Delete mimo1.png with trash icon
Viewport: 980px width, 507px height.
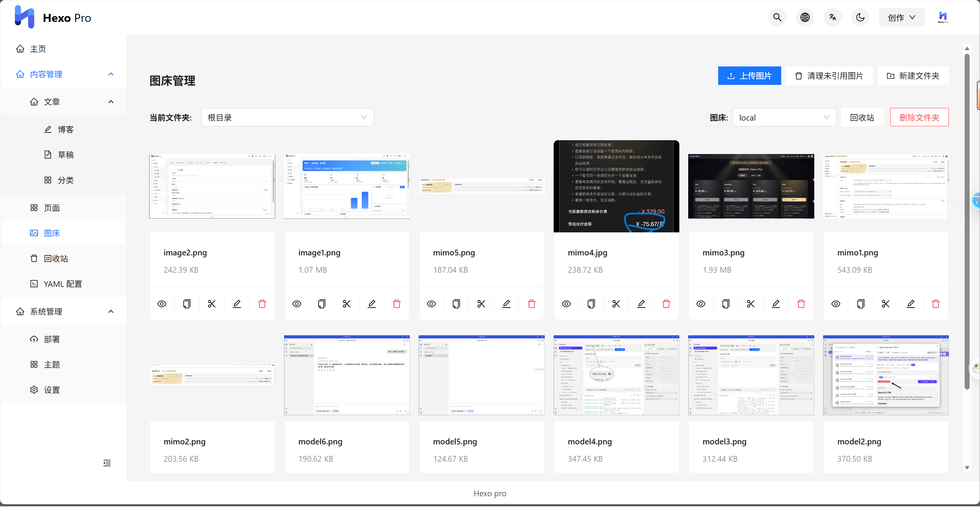(x=936, y=304)
